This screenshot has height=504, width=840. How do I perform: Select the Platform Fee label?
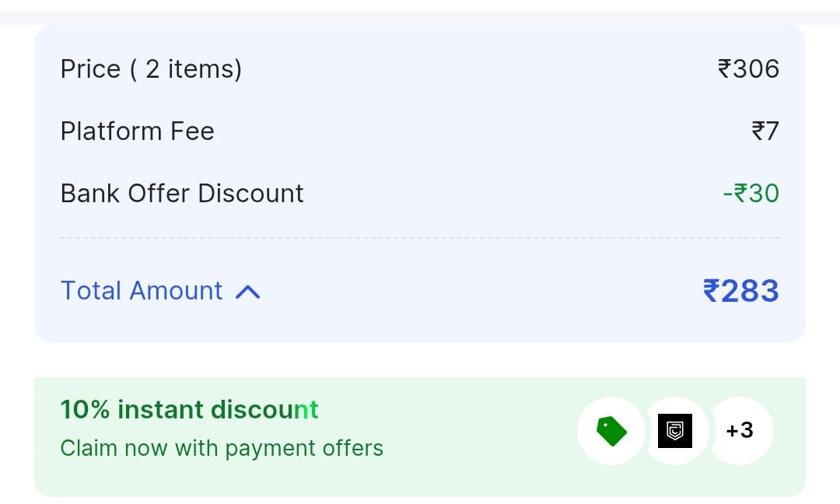137,131
